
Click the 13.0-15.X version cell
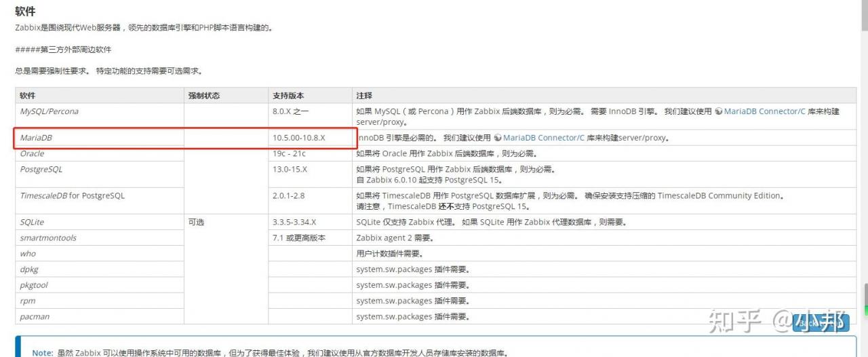coord(310,174)
